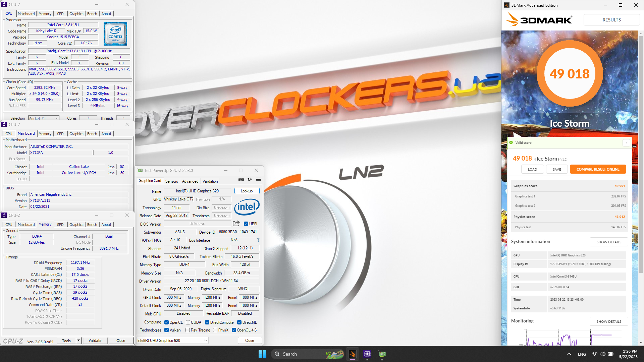The height and width of the screenshot is (362, 644).
Task: Click the valid score help question mark
Action: [x=626, y=143]
